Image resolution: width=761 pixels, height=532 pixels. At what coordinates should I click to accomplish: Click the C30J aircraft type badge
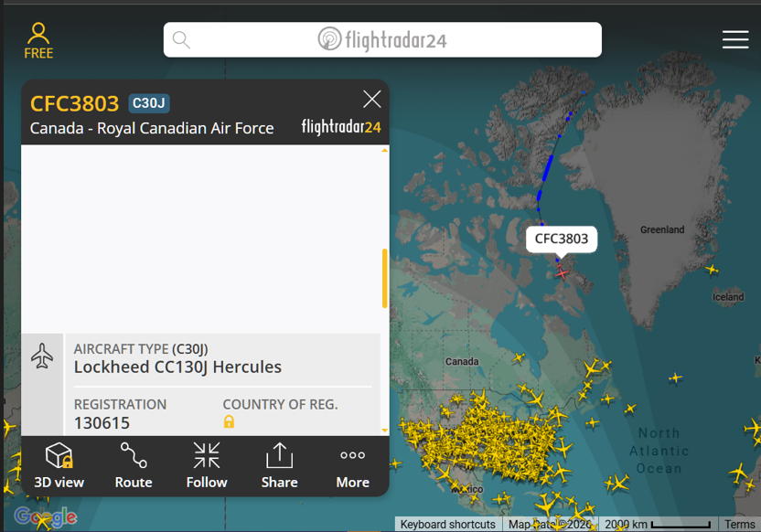147,103
